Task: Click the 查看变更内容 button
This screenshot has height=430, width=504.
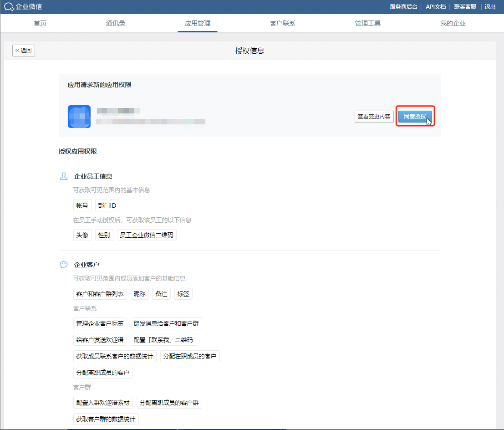Action: tap(374, 117)
